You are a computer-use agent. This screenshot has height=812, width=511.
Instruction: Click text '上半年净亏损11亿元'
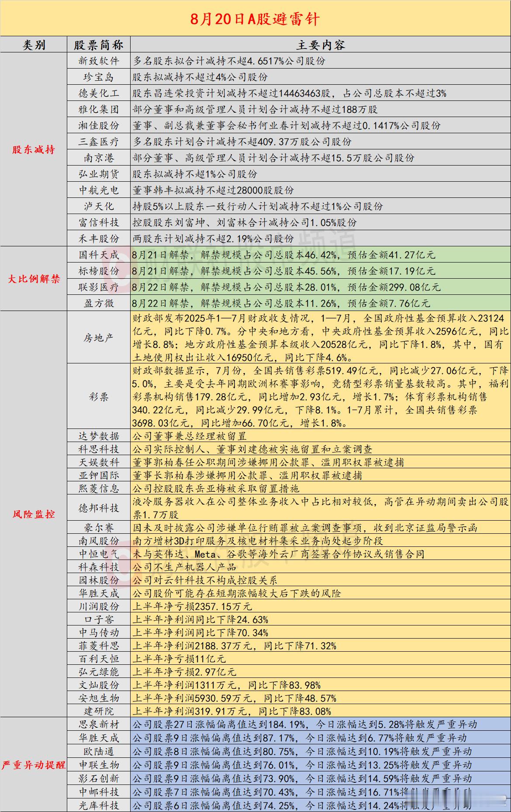tap(179, 659)
